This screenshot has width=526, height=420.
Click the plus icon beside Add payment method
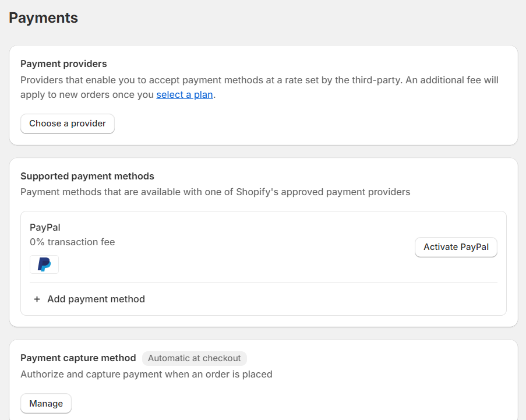[x=37, y=299]
